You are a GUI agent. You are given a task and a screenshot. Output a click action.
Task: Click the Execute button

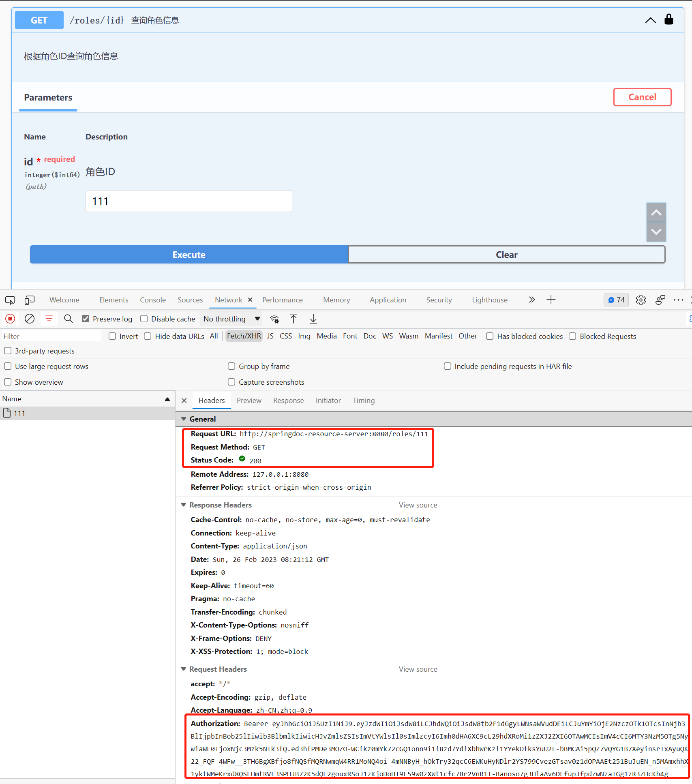tap(189, 255)
